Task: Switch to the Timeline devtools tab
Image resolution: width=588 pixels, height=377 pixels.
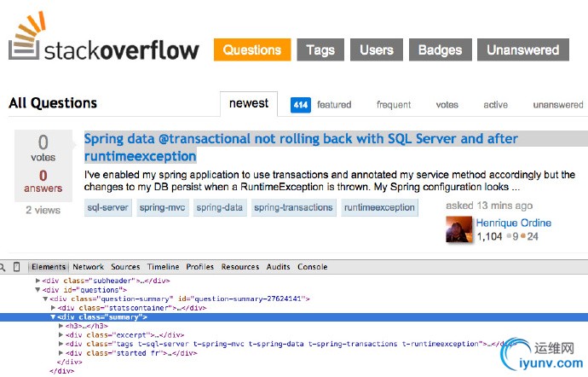Action: 163,267
